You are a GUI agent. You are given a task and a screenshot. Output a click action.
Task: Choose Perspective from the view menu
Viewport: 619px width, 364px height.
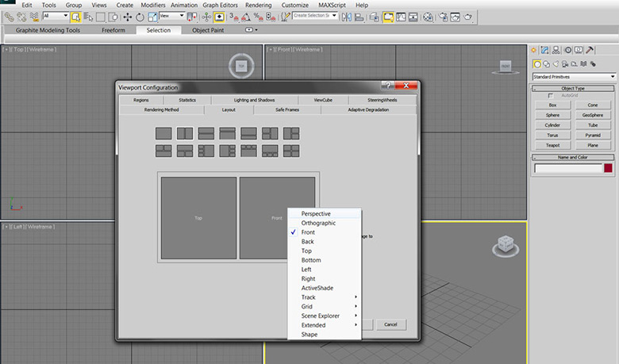(x=316, y=214)
